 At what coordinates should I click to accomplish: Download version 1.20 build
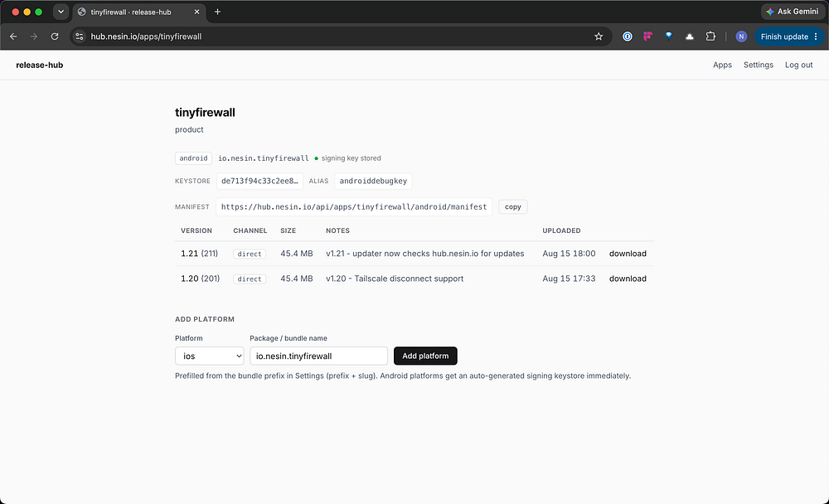[x=628, y=279]
